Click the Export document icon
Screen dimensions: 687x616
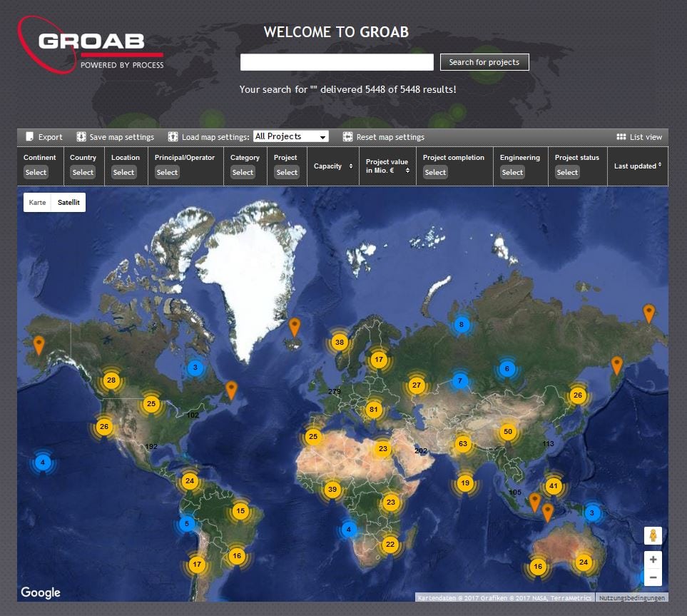point(30,137)
